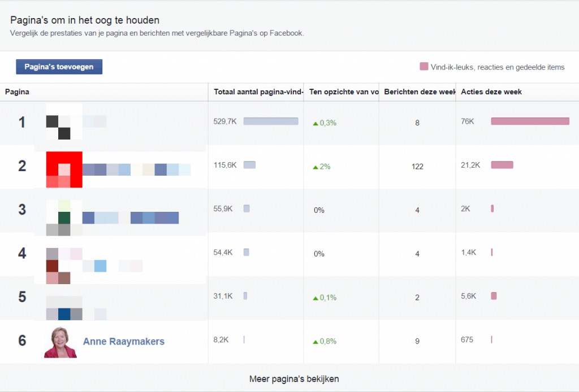Click the Pagina's toevoegen button

coord(59,67)
